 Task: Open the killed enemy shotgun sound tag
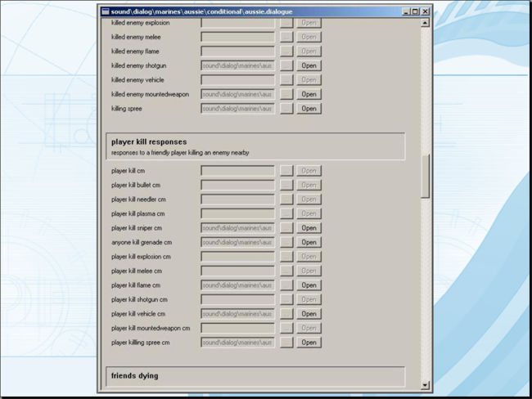pyautogui.click(x=309, y=65)
